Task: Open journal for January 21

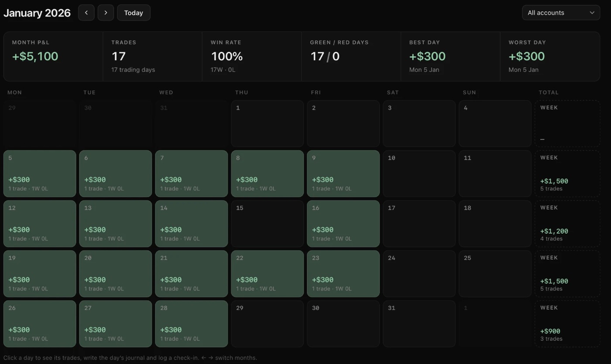Action: (192, 274)
